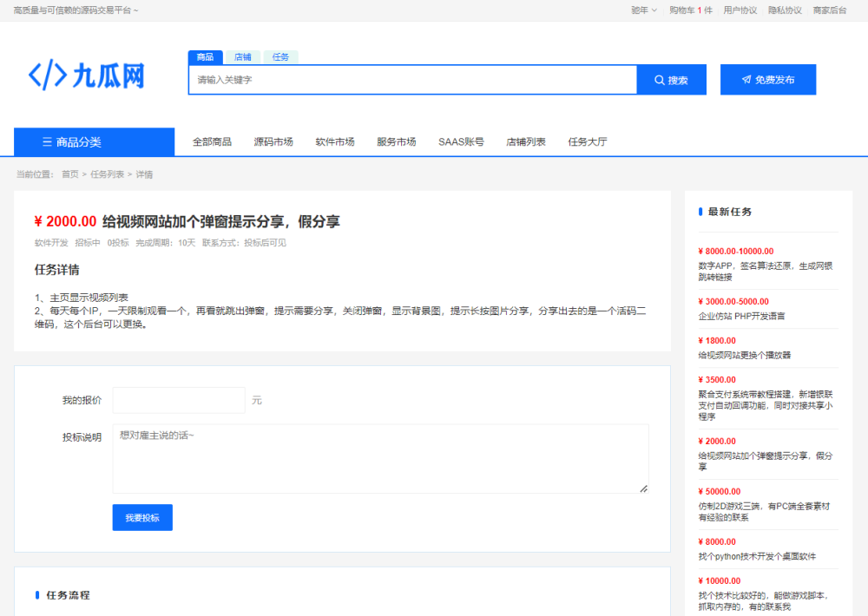Click the 我要投标 button

click(x=142, y=518)
